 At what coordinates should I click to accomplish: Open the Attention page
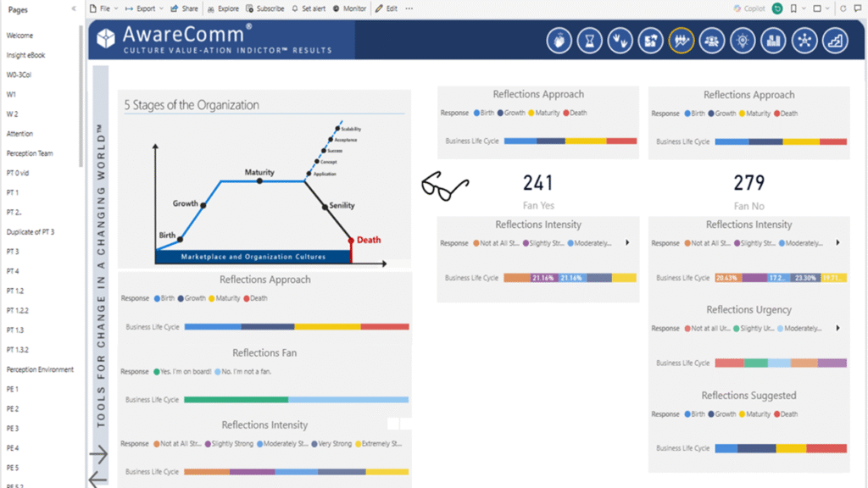click(19, 134)
